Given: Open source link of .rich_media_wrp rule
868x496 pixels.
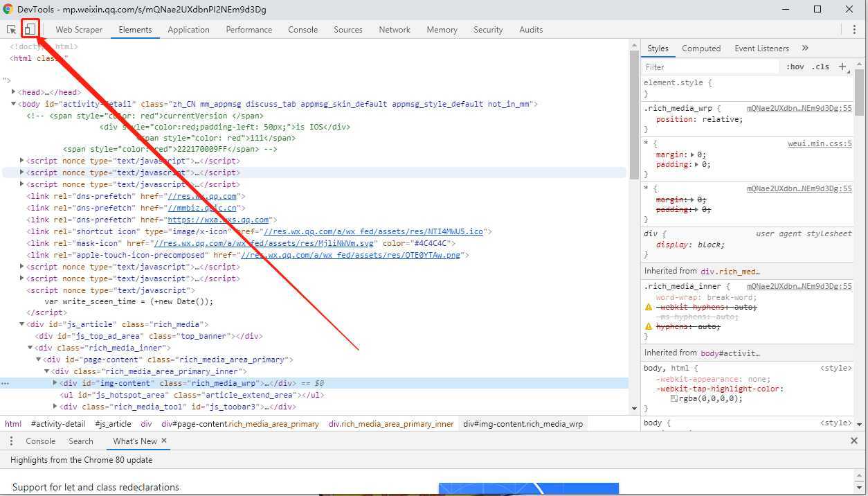Looking at the screenshot, I should [x=799, y=109].
